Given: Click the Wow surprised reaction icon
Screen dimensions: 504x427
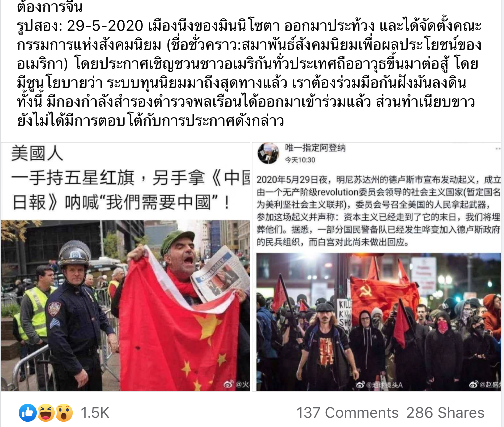Looking at the screenshot, I should (64, 413).
